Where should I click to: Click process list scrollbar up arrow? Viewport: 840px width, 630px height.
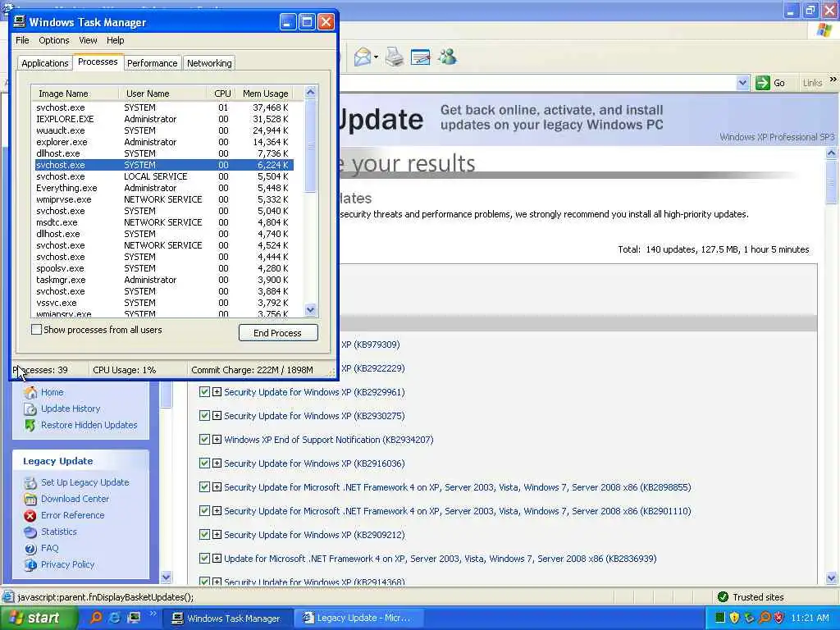pos(311,92)
